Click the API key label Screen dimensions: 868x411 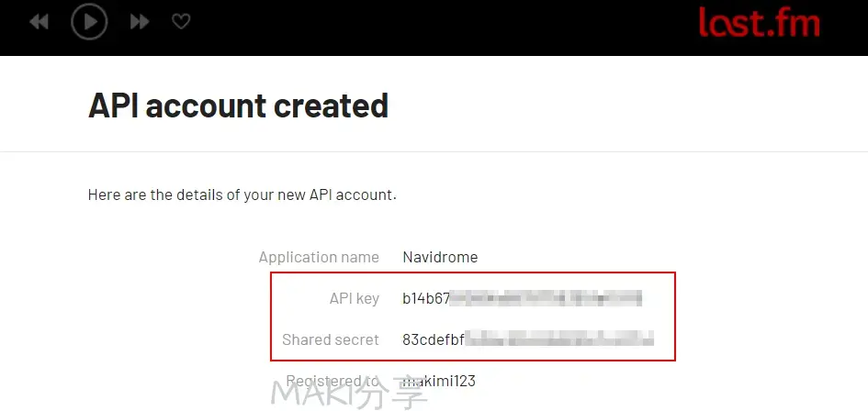[x=355, y=299]
